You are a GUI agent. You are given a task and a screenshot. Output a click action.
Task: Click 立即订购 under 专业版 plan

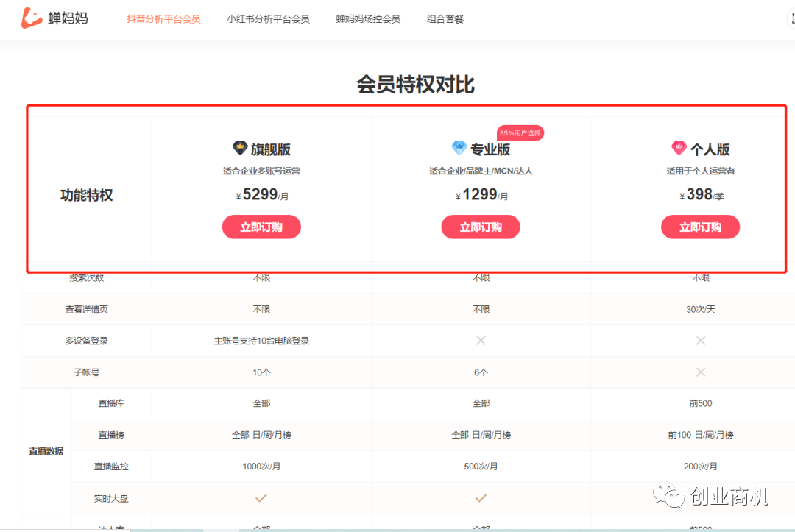[481, 227]
